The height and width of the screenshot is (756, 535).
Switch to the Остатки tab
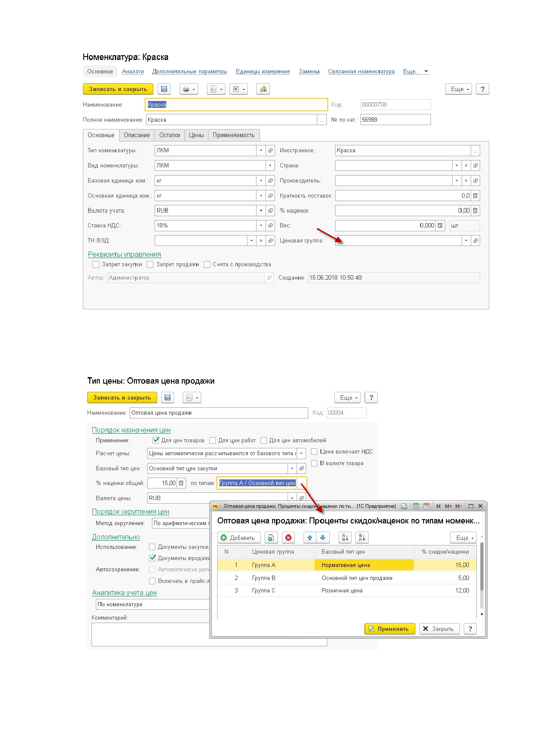click(170, 135)
